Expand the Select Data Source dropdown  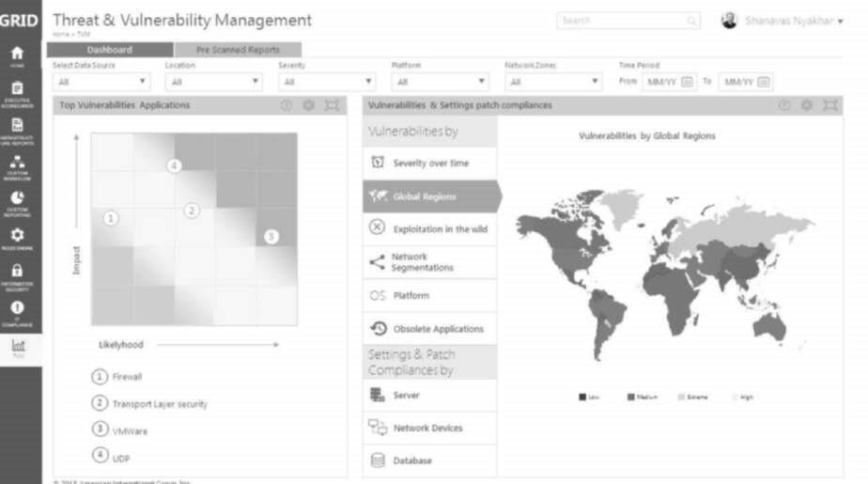pyautogui.click(x=101, y=82)
